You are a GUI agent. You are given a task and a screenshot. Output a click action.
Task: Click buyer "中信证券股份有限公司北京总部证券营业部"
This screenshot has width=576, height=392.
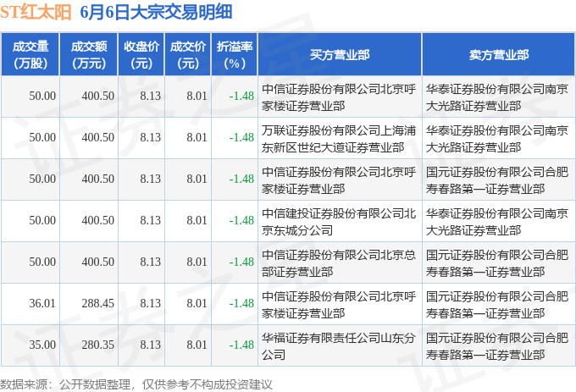[339, 263]
